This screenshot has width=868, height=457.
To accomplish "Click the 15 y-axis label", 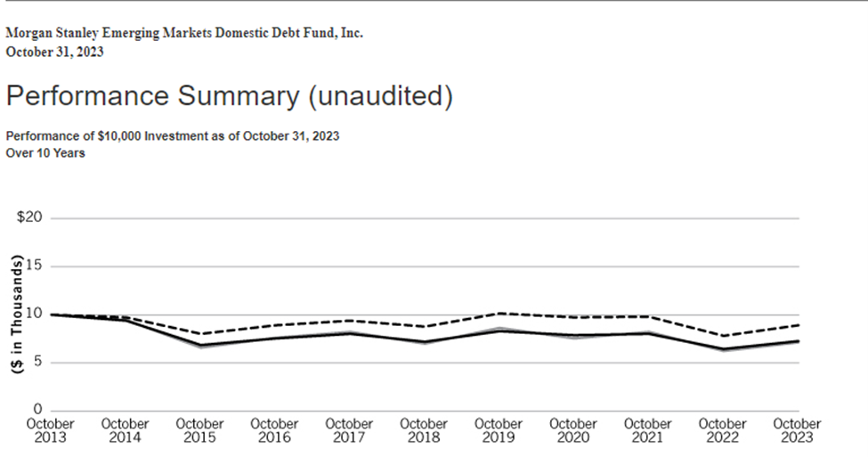I will click(x=34, y=266).
